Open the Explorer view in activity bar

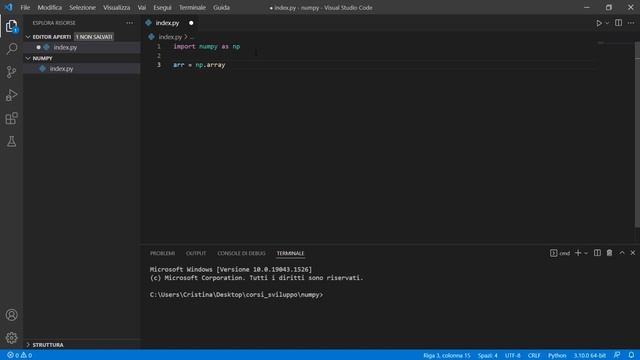pos(11,26)
